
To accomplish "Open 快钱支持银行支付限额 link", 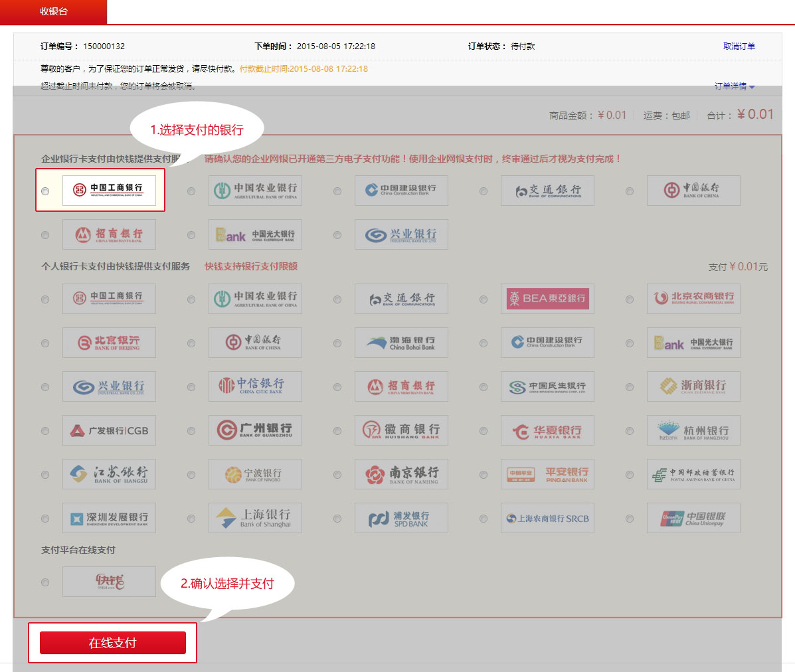I will point(251,266).
